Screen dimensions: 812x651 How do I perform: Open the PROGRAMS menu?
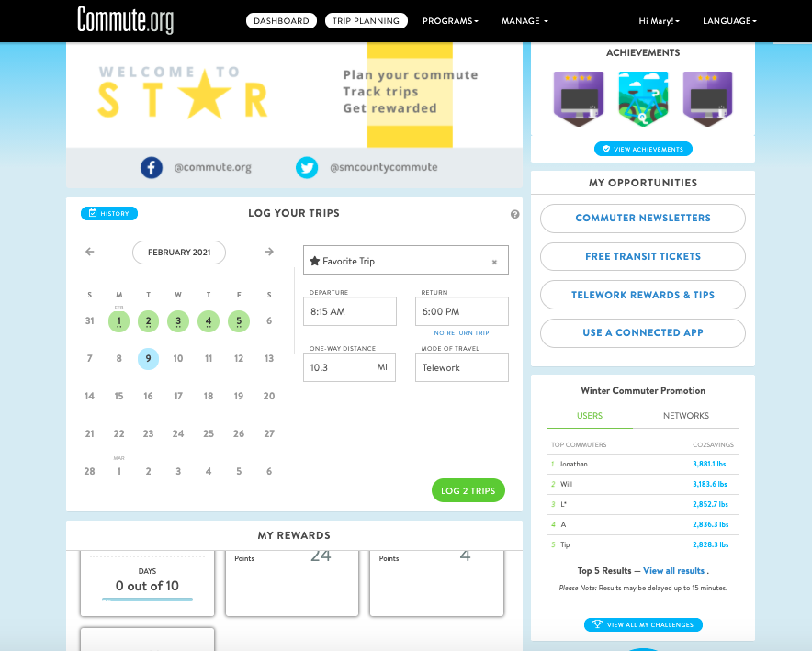pyautogui.click(x=449, y=20)
